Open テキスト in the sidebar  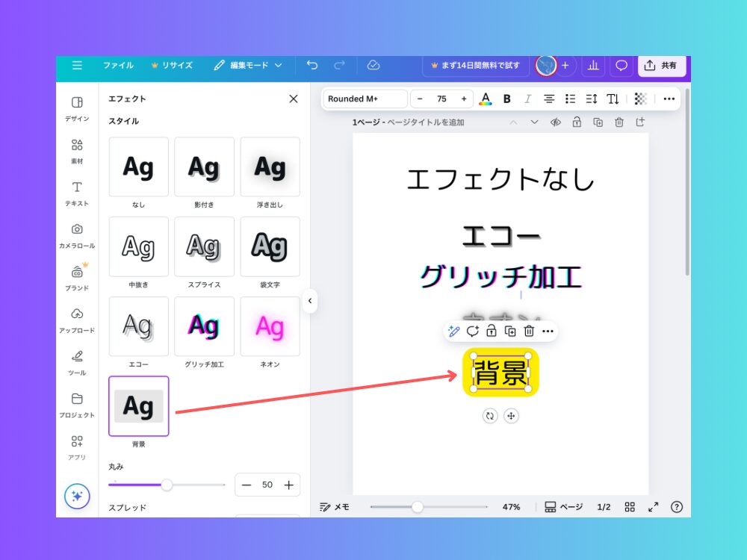77,194
